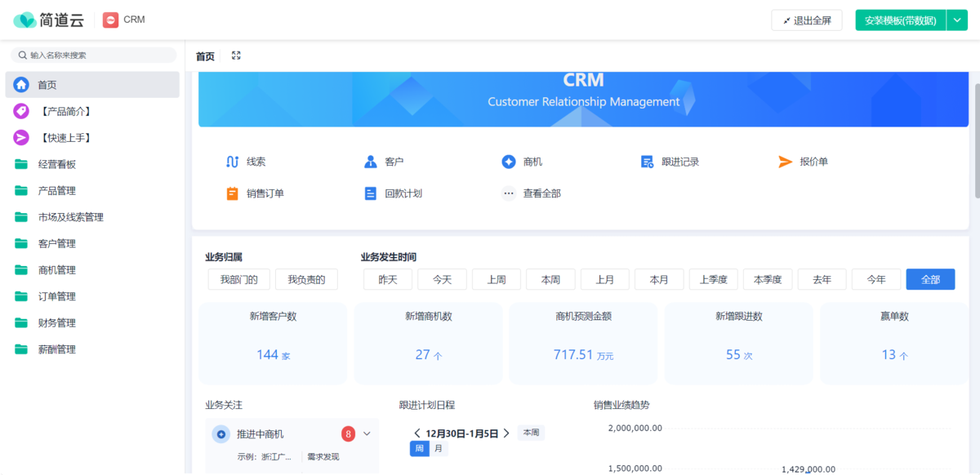Click the red 8 badge on 推进中商机

click(x=349, y=434)
